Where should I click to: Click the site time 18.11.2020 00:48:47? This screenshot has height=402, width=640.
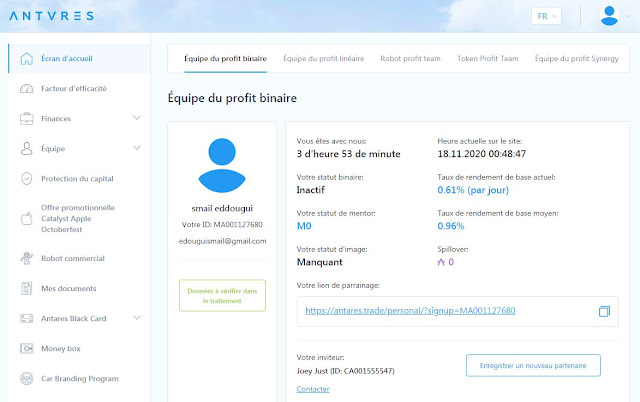point(482,154)
